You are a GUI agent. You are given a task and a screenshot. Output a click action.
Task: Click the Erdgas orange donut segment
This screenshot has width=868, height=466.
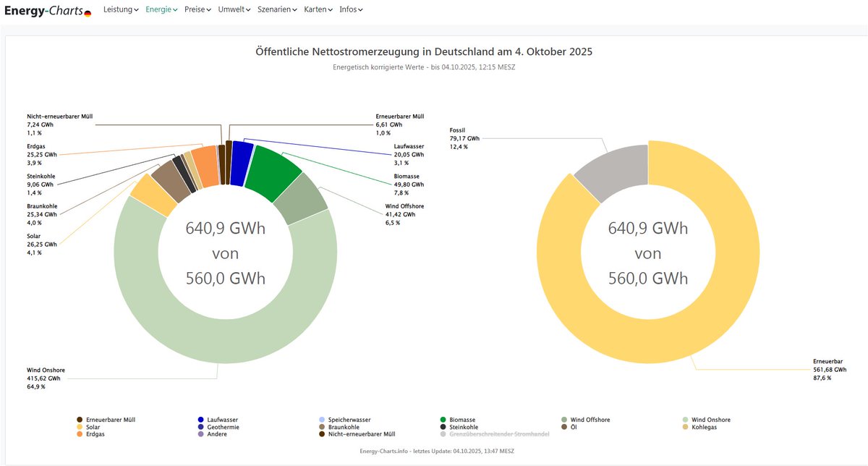click(x=206, y=165)
